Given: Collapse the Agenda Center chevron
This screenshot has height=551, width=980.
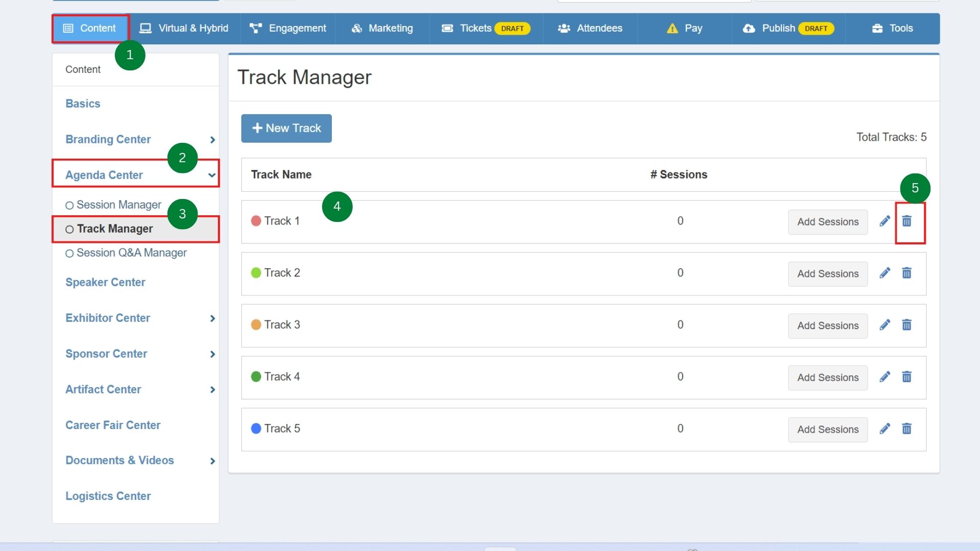Looking at the screenshot, I should tap(212, 175).
